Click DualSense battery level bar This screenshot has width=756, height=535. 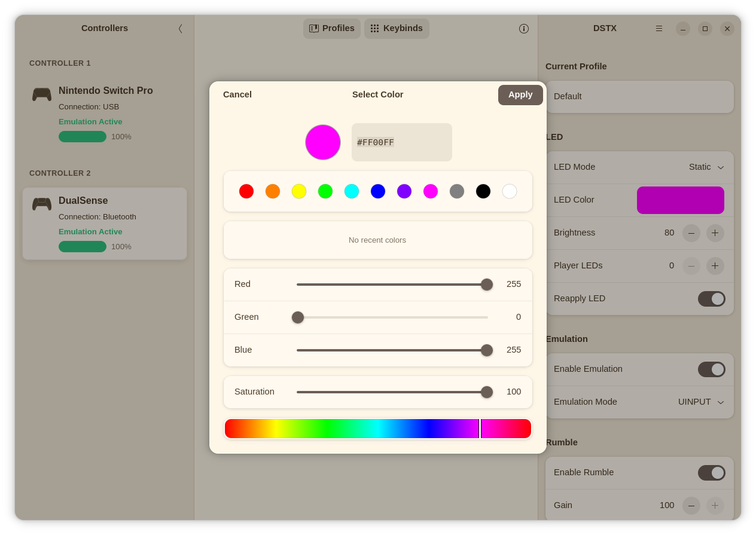[x=83, y=246]
